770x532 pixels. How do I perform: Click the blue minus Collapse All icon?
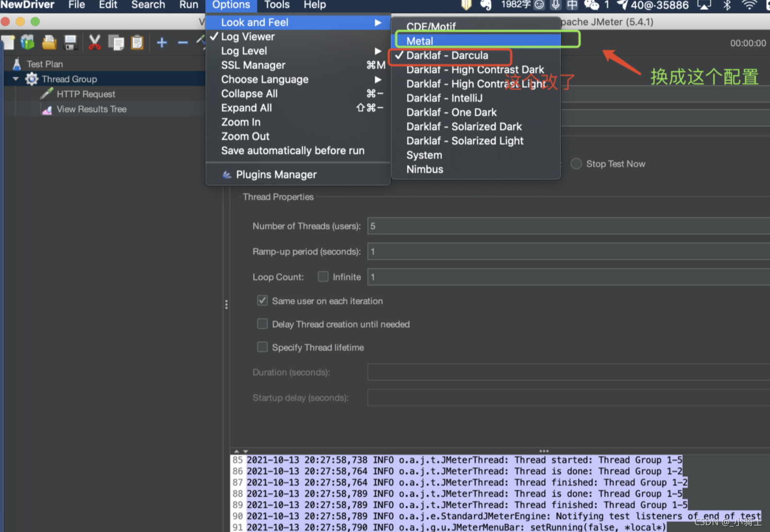coord(183,43)
